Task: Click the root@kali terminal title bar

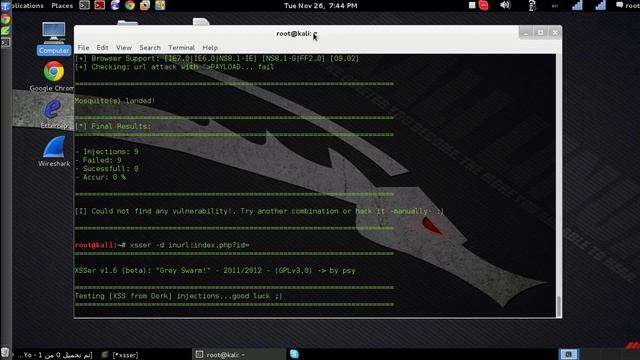Action: coord(296,33)
